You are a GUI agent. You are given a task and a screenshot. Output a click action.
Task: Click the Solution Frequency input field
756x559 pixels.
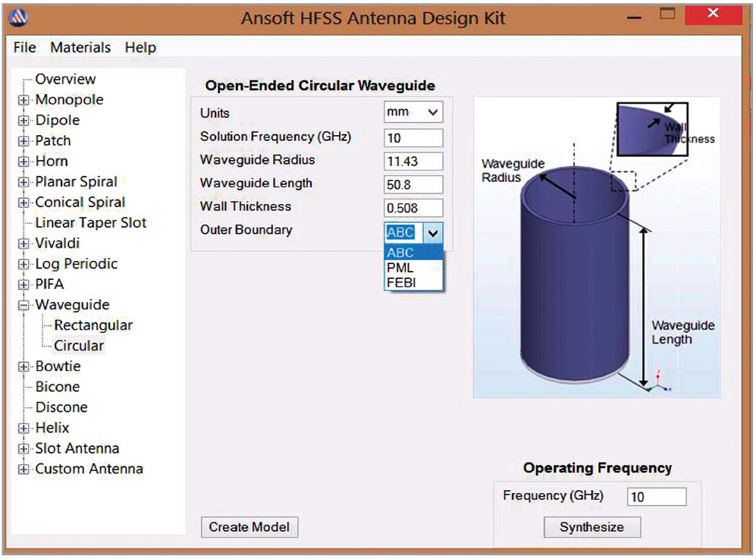tap(413, 138)
